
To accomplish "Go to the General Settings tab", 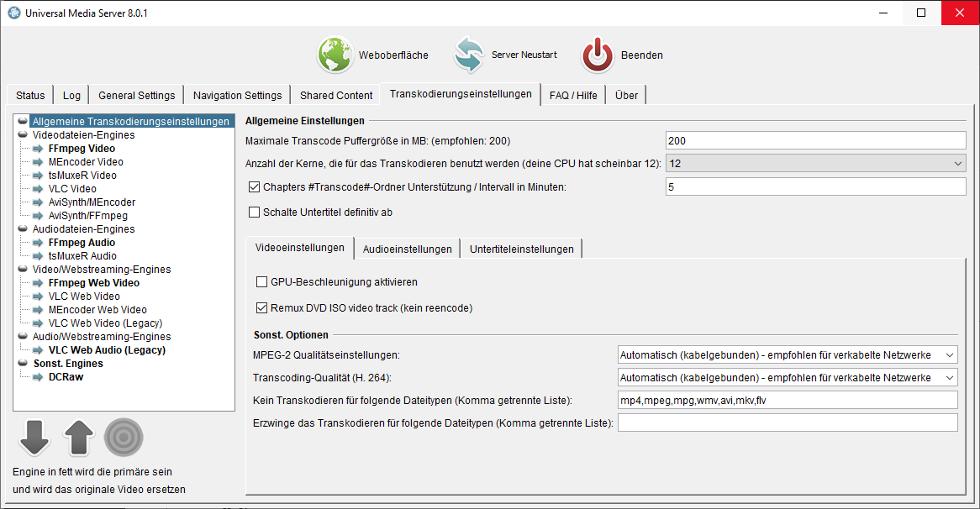I will click(x=136, y=95).
